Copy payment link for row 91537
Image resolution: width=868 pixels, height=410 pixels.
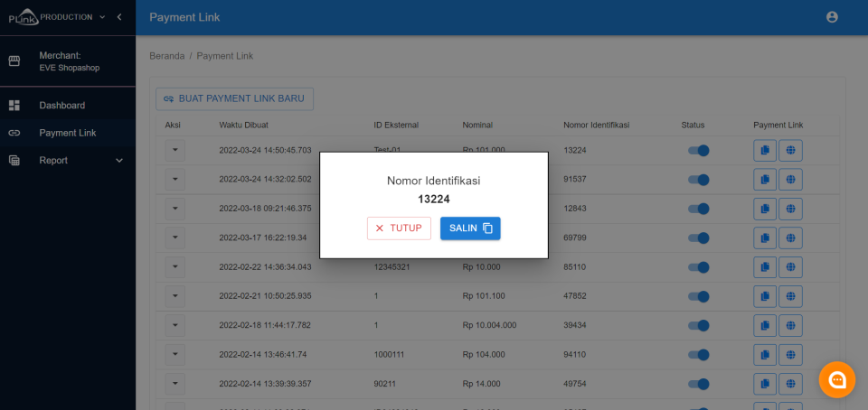(x=765, y=180)
